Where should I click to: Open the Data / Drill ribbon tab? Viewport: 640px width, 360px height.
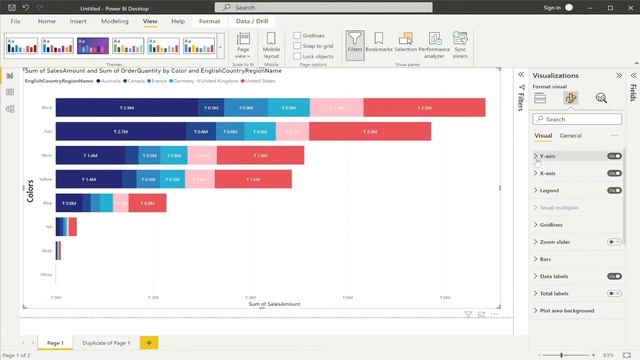pyautogui.click(x=252, y=21)
